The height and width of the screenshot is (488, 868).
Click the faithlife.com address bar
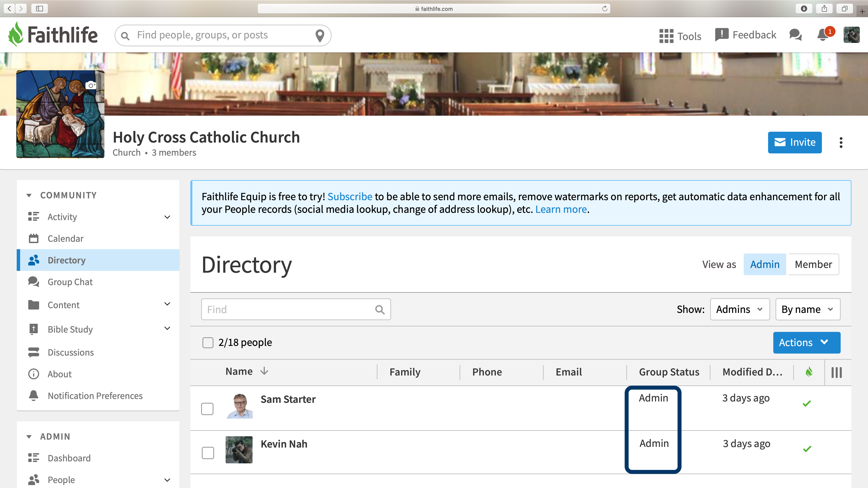click(434, 8)
